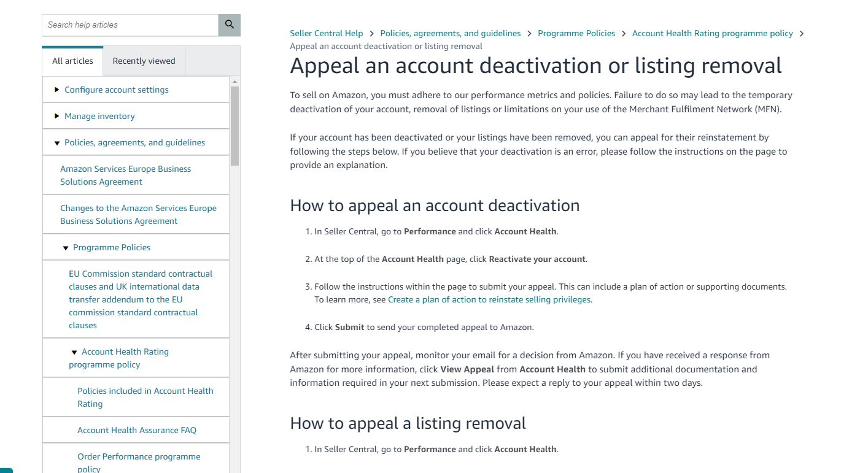Click Programme Policies breadcrumb link
This screenshot has width=868, height=473.
(576, 33)
